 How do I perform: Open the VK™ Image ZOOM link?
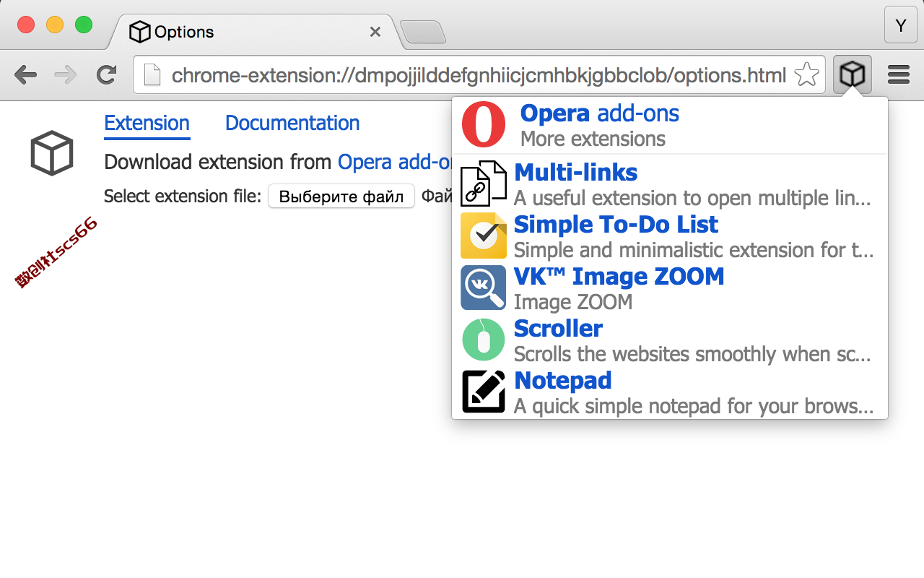619,277
